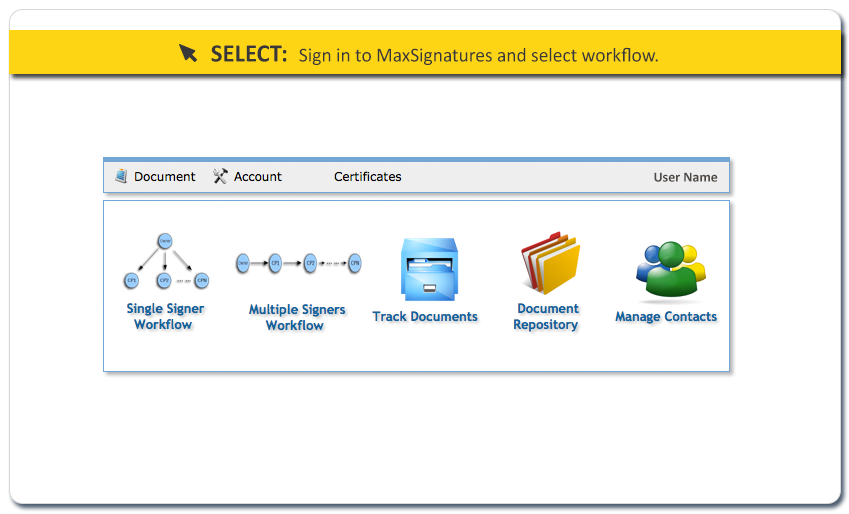Open the Single Signer Workflow diagram icon

(166, 261)
